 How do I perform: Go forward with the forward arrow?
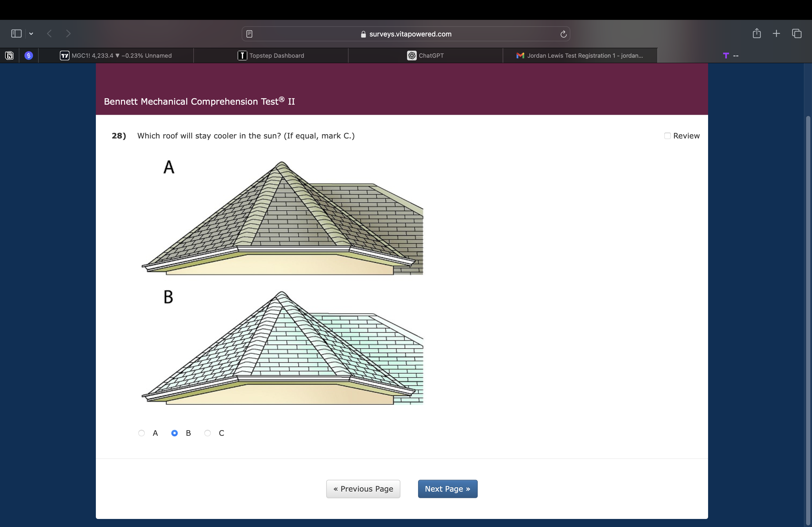tap(68, 33)
